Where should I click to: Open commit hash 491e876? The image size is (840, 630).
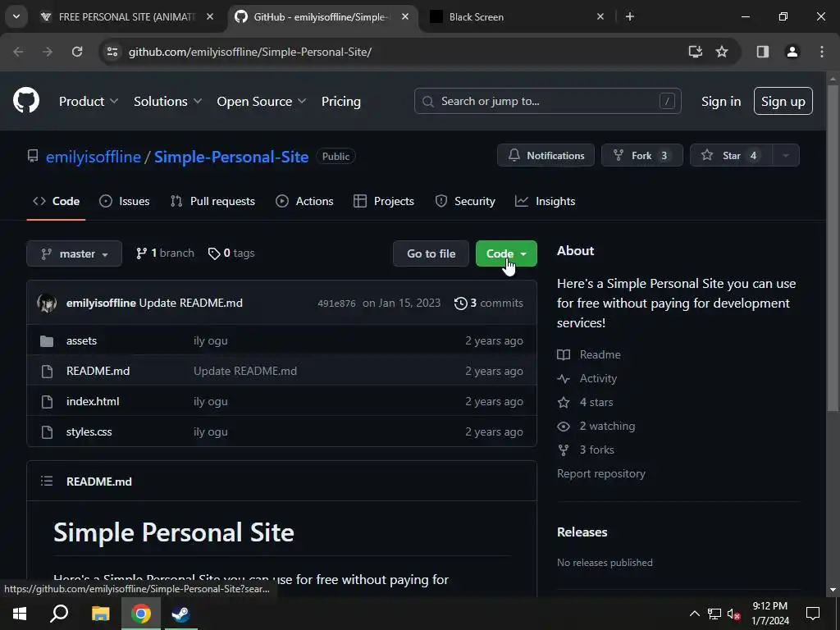[336, 304]
